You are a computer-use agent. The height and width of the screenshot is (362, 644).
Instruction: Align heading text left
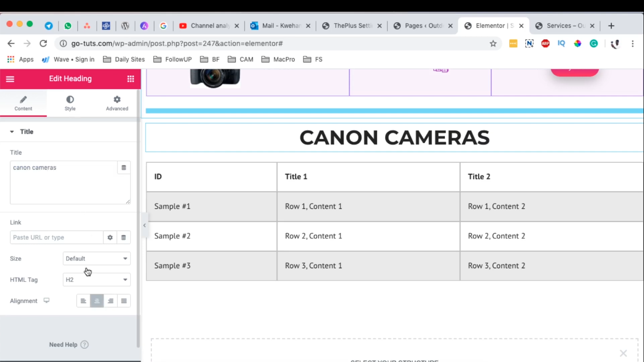(x=83, y=301)
